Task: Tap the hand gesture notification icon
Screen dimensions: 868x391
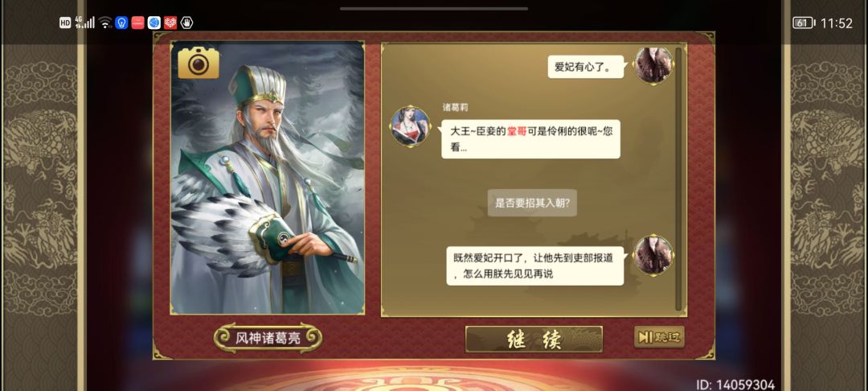Action: [186, 23]
